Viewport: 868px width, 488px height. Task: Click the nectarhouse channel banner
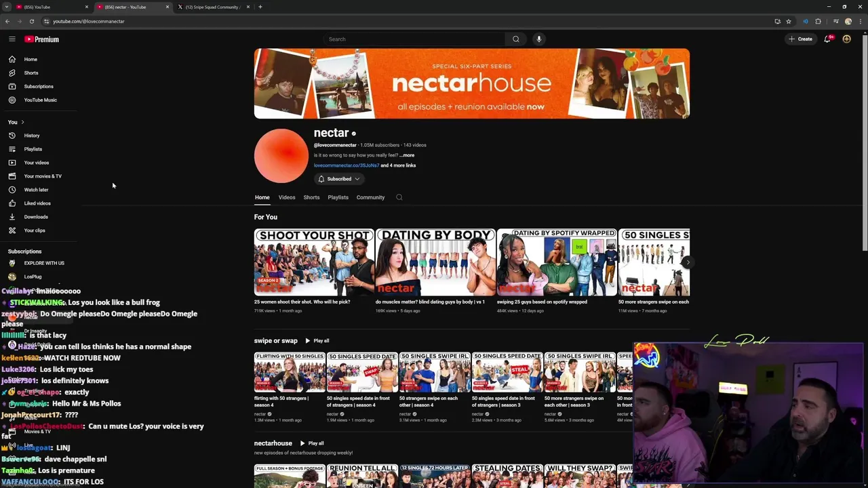point(472,83)
